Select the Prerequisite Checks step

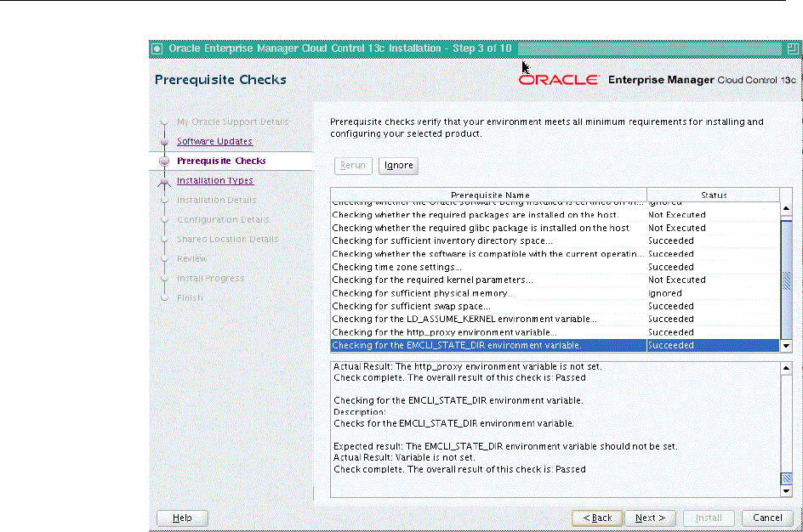click(221, 161)
